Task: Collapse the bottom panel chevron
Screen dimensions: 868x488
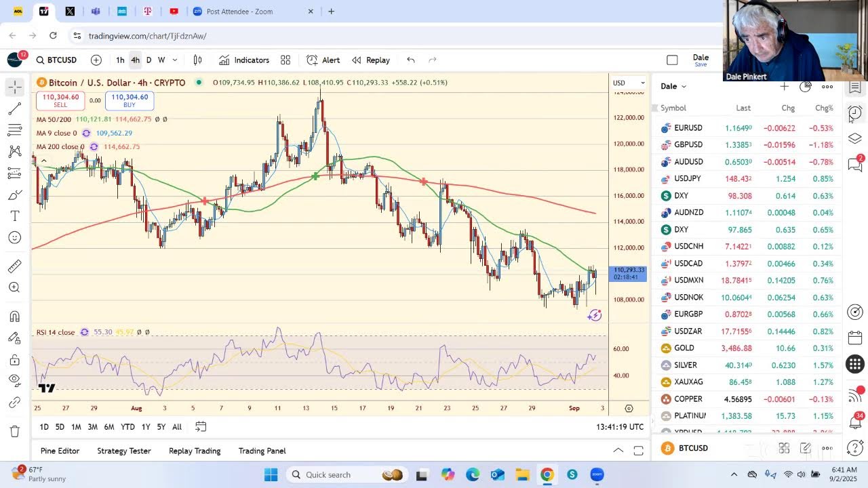Action: (618, 451)
